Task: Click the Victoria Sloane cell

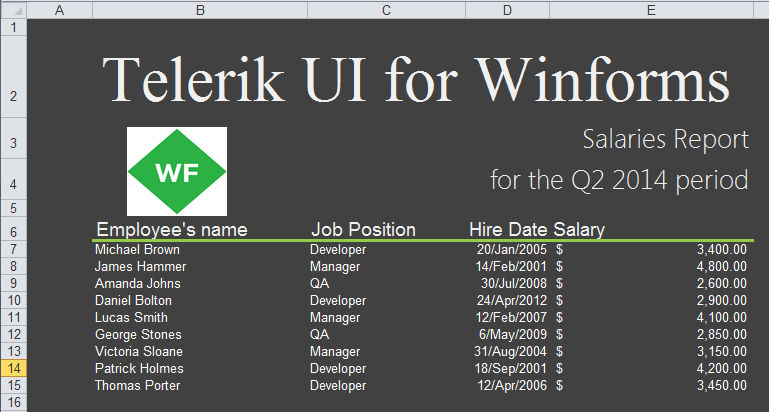Action: (139, 351)
